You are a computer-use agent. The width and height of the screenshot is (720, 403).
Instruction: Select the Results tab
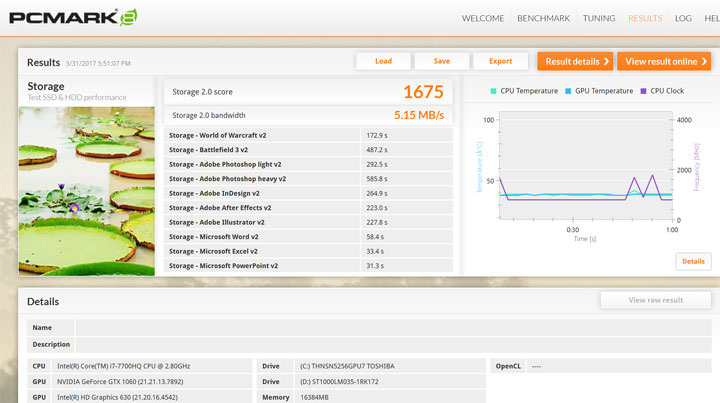click(x=644, y=18)
